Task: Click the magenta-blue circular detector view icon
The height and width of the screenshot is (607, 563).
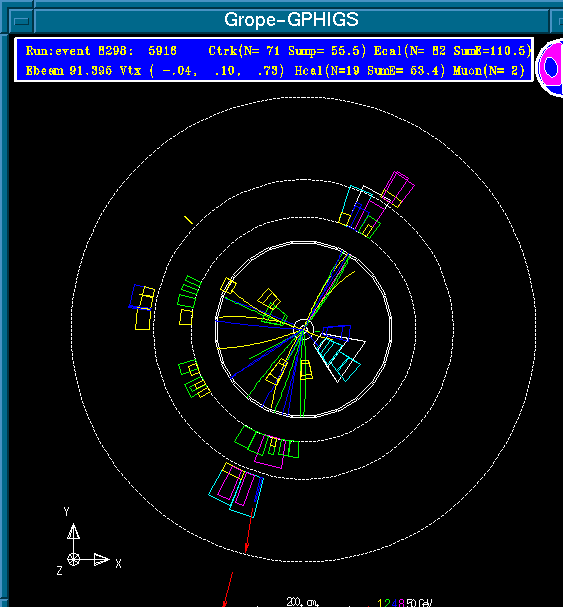Action: click(x=551, y=67)
